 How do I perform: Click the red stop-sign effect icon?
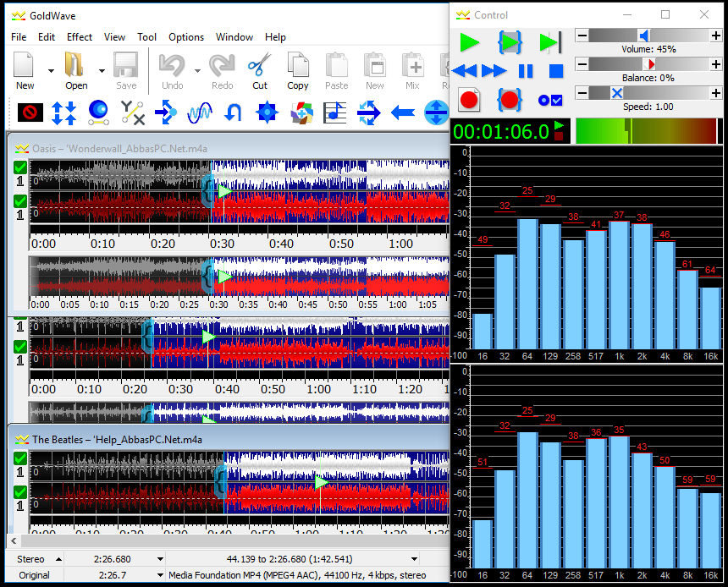click(x=30, y=112)
